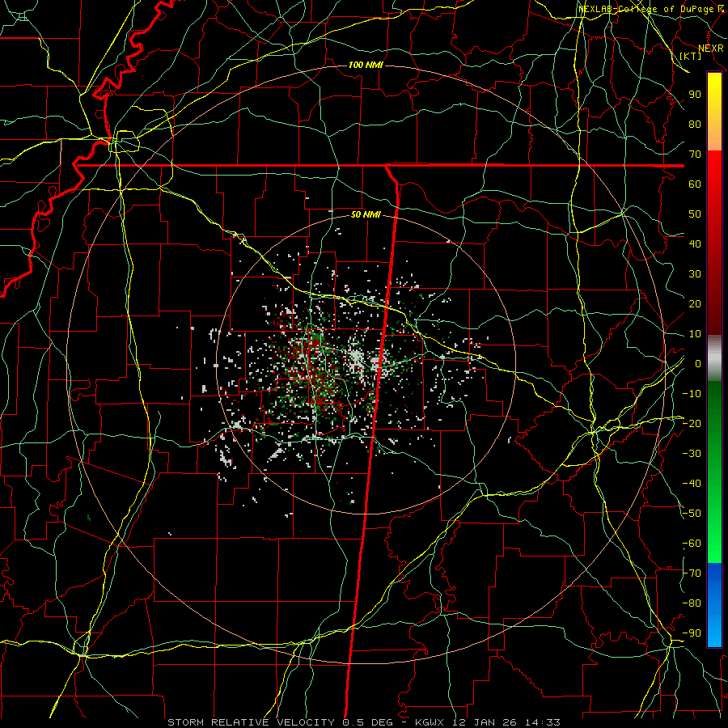The image size is (728, 728).
Task: Select the -30 value on the velocity scale
Action: click(692, 454)
